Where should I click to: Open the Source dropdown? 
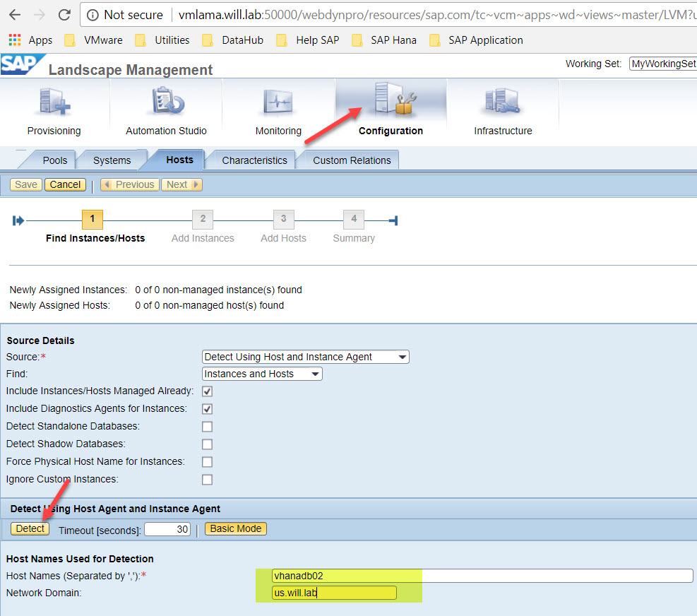click(x=305, y=357)
